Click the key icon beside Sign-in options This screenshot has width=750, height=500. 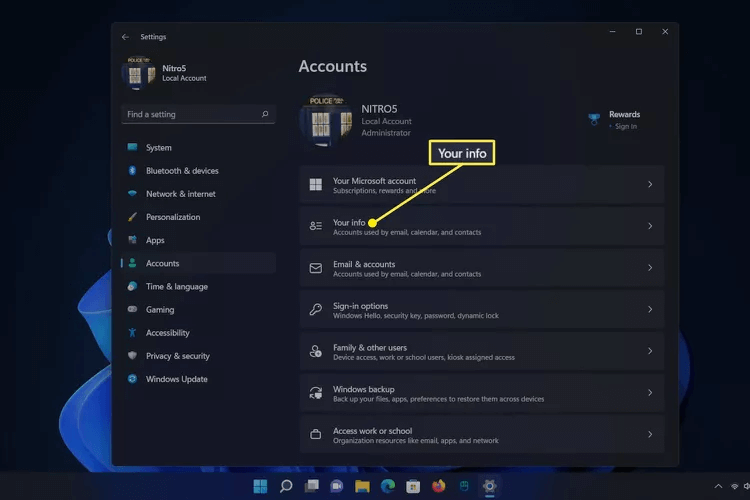(316, 309)
